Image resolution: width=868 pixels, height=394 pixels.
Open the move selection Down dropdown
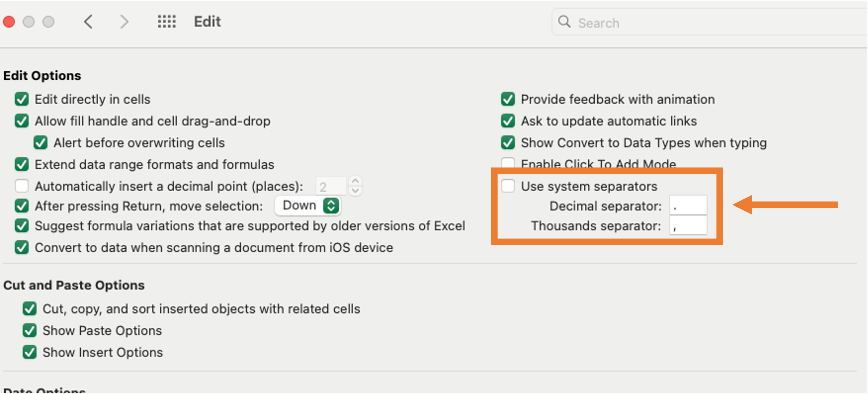tap(308, 205)
